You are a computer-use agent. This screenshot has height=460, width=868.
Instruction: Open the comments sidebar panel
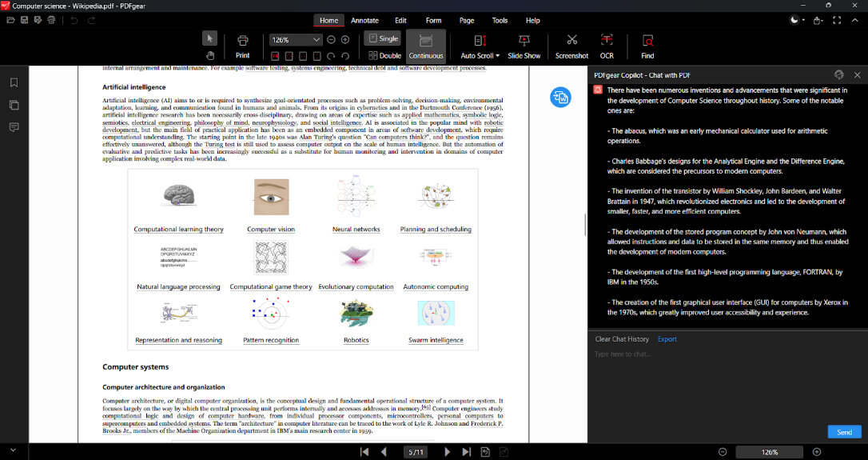pos(14,127)
